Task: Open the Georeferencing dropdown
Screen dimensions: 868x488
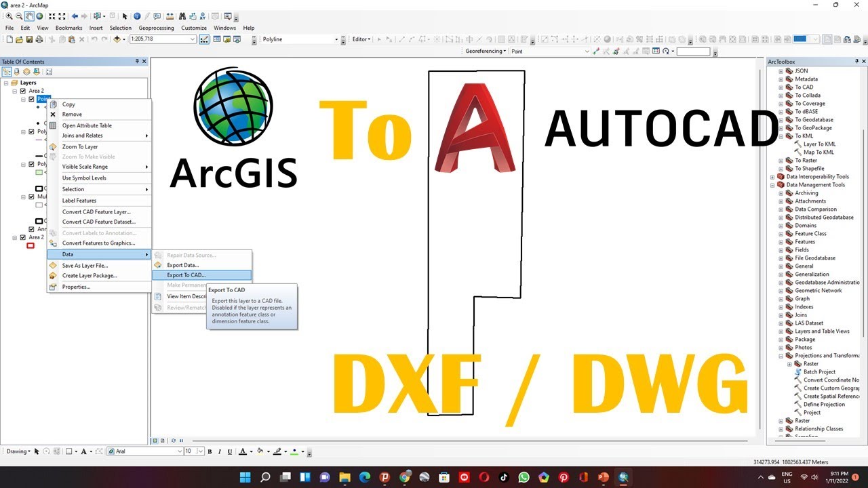Action: pyautogui.click(x=486, y=51)
